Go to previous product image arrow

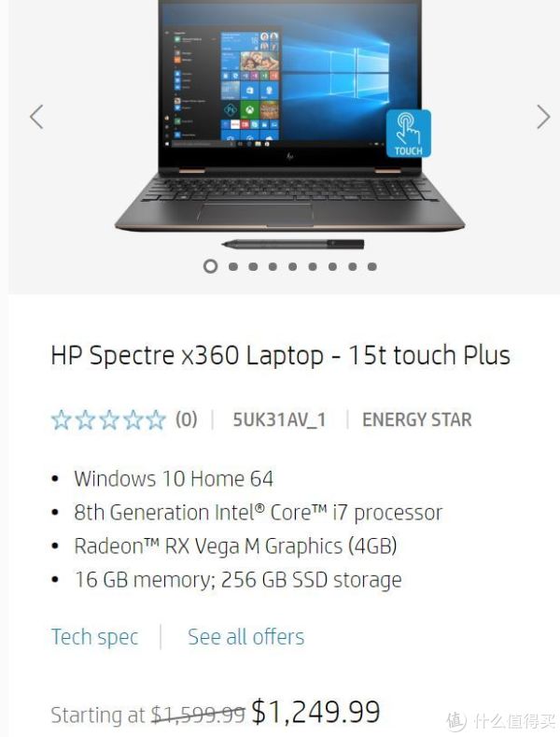click(x=36, y=117)
